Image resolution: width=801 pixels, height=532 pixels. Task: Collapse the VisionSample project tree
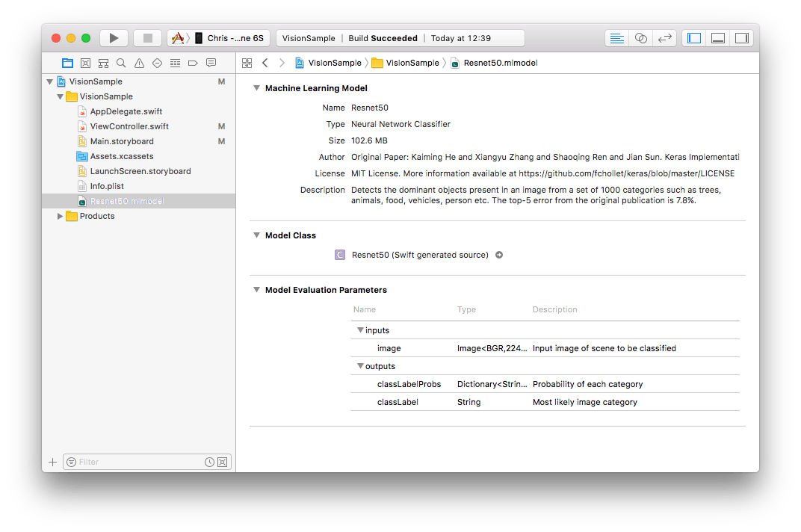click(50, 81)
